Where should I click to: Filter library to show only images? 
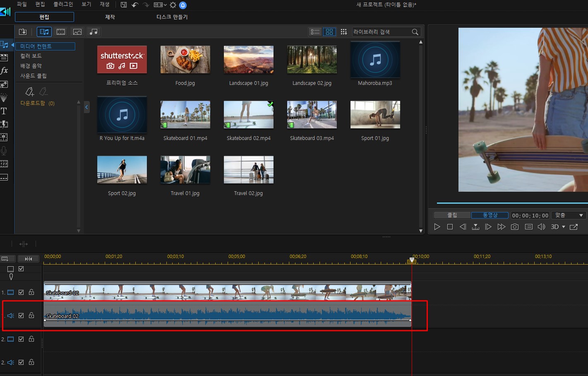(77, 32)
